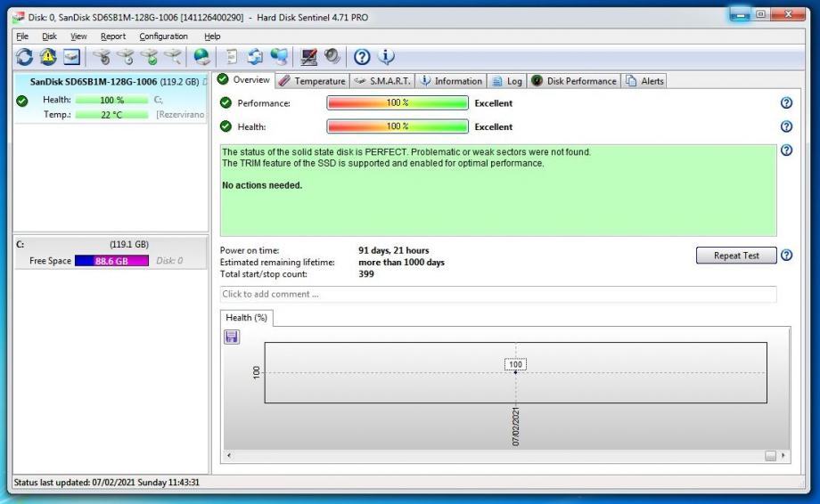Click the comment field to add comment
820x504 pixels.
[x=498, y=294]
